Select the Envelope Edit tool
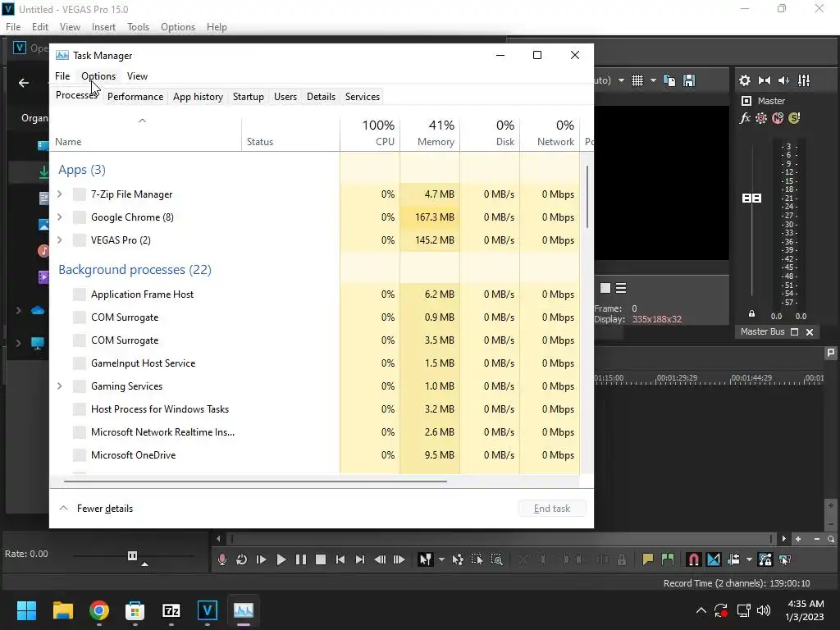This screenshot has width=840, height=630. (458, 559)
